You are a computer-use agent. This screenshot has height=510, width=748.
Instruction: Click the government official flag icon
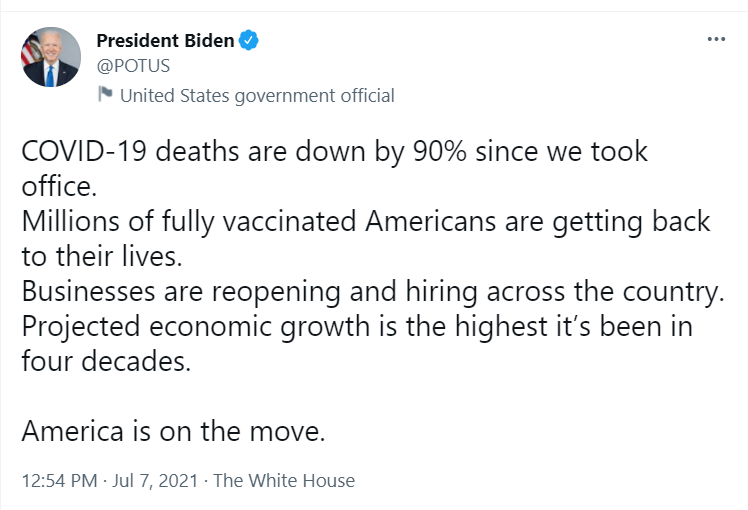tap(105, 94)
